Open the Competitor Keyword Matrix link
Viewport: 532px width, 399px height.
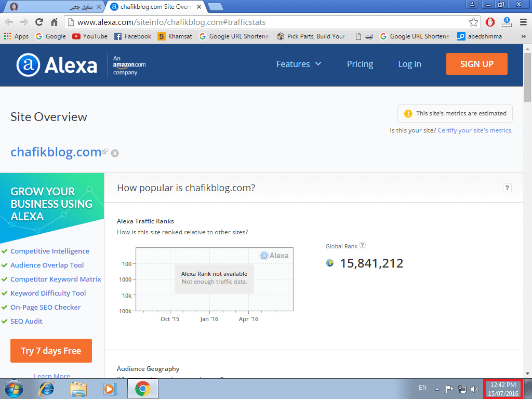coord(56,279)
